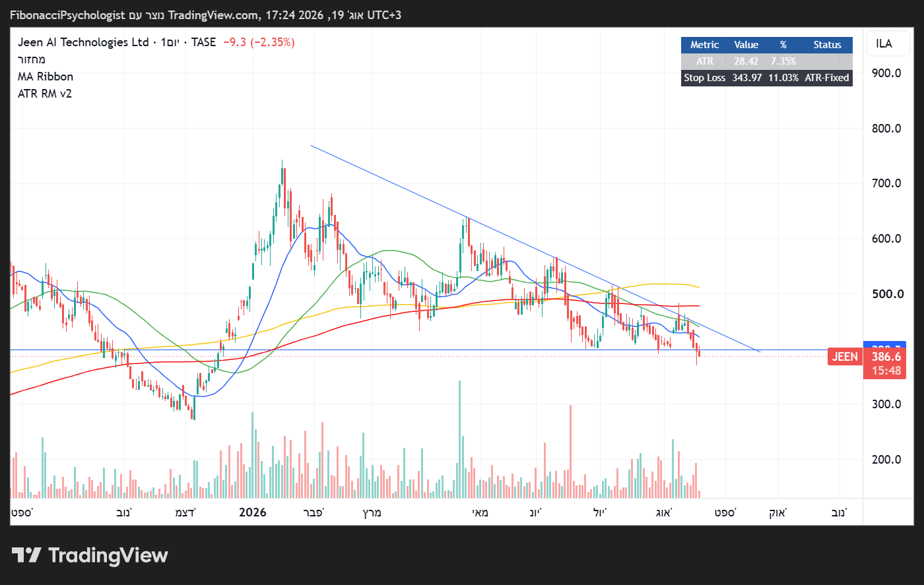The image size is (924, 585).
Task: Select the מחזור volume indicator label
Action: click(32, 59)
